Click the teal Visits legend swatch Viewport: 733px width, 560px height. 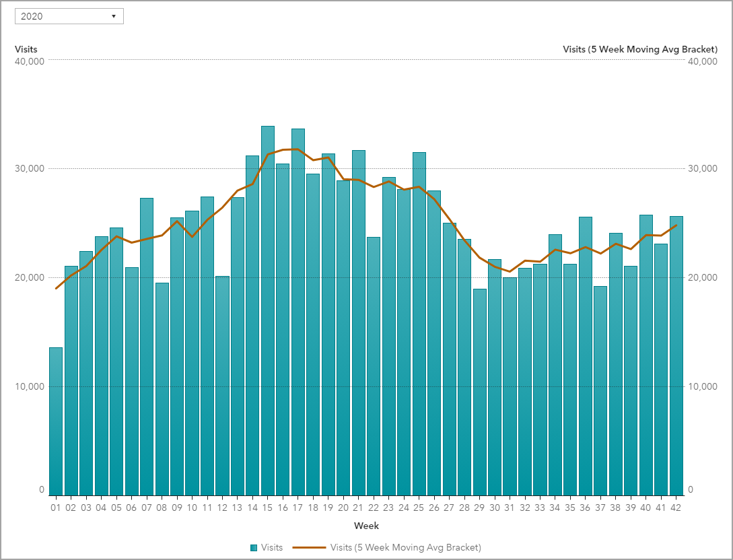click(254, 547)
